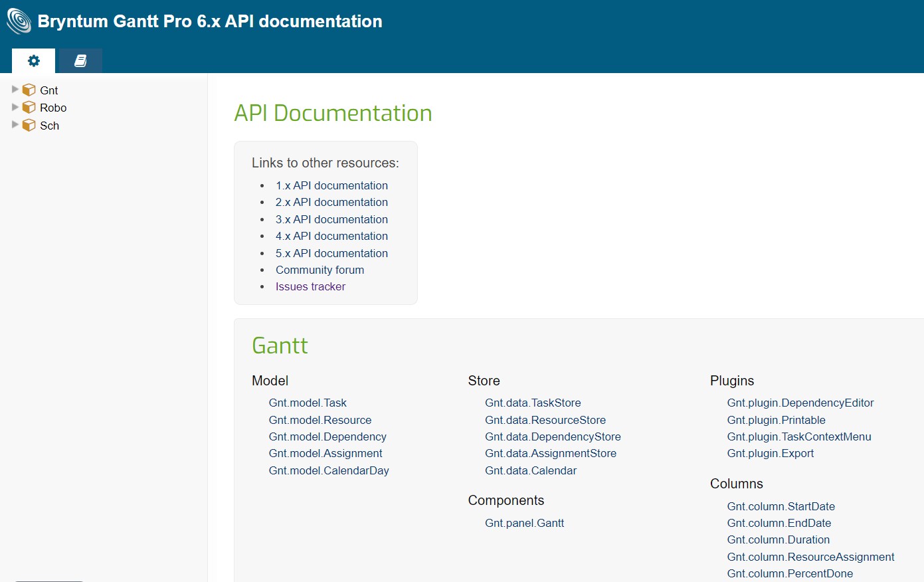Open Gnt.data.Calendar documentation

pyautogui.click(x=531, y=470)
